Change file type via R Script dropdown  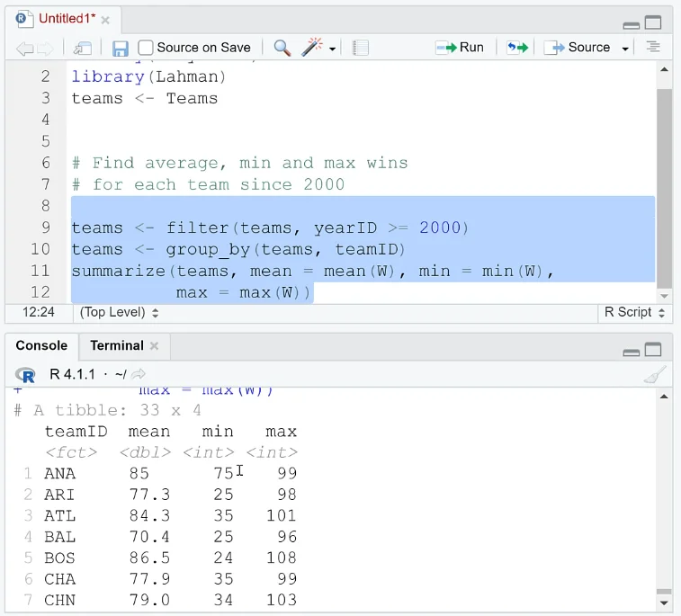click(x=634, y=312)
